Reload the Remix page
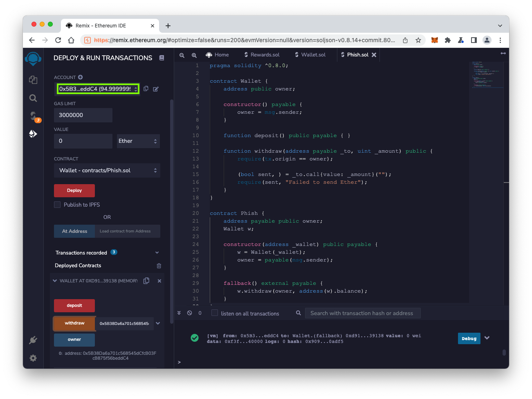The image size is (532, 399). [58, 40]
